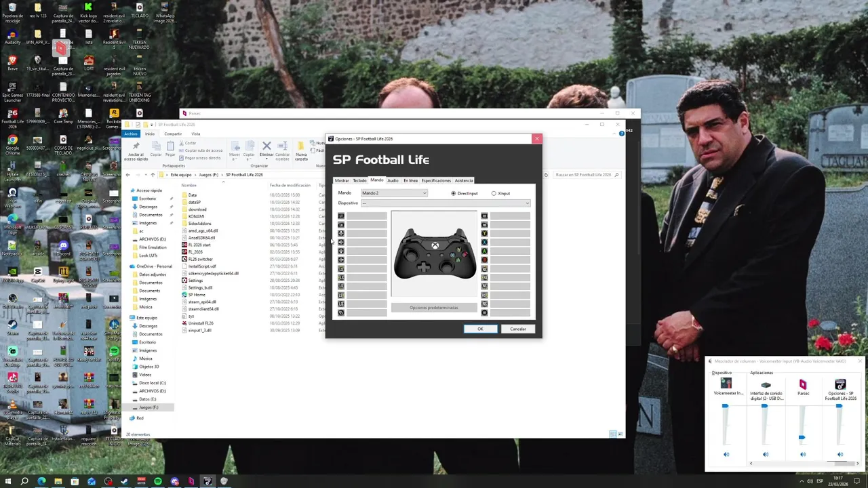This screenshot has width=868, height=488.
Task: Click the LT mapping input field
Action: (367, 216)
